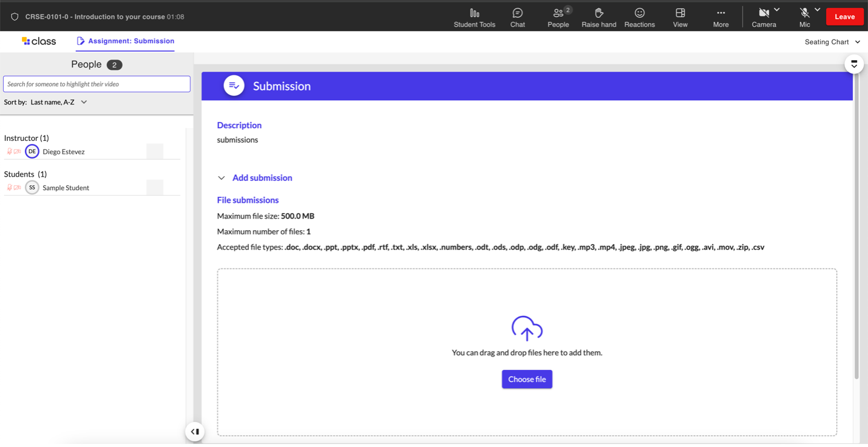Open the View layout options
Screen dimensions: 868x447
pyautogui.click(x=680, y=18)
